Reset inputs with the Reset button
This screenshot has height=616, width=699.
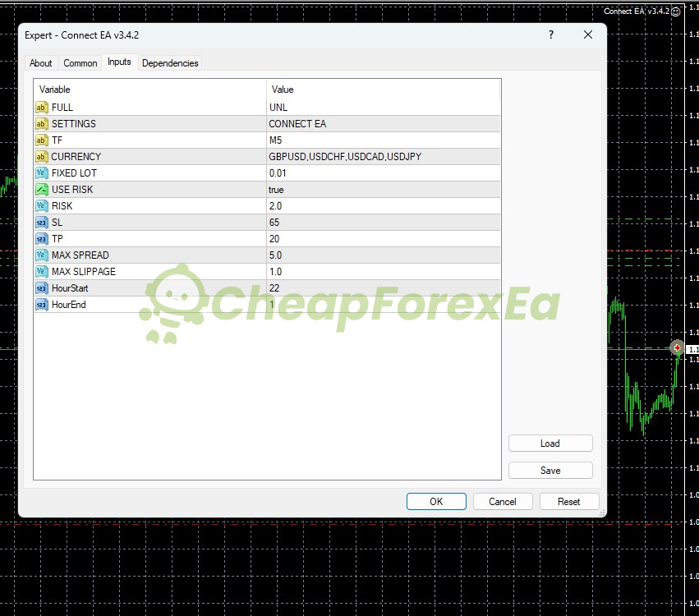pos(569,502)
